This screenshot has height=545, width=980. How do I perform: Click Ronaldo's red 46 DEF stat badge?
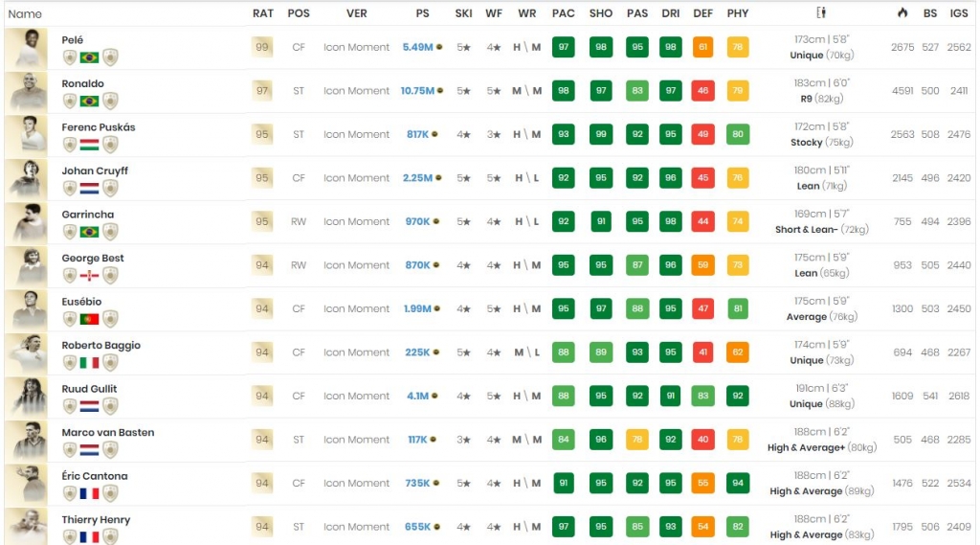(703, 91)
